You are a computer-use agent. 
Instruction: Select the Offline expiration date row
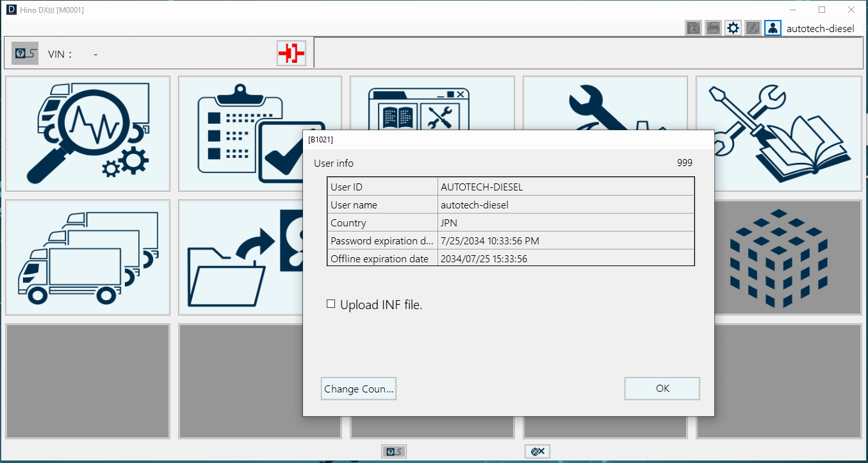(510, 258)
